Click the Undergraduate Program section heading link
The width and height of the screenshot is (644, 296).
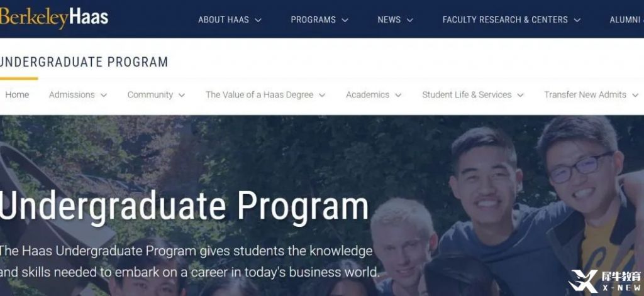click(x=84, y=62)
